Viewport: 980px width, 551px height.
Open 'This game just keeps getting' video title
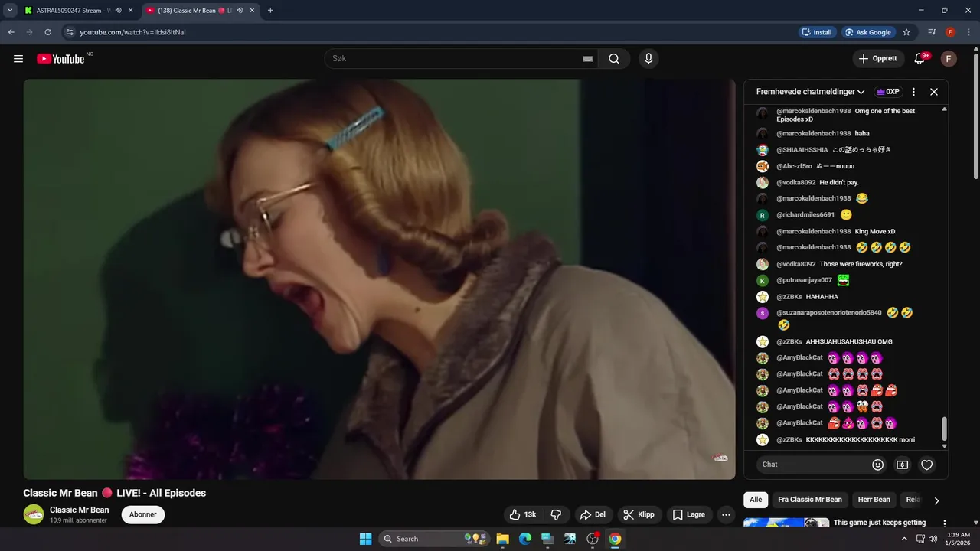point(880,523)
